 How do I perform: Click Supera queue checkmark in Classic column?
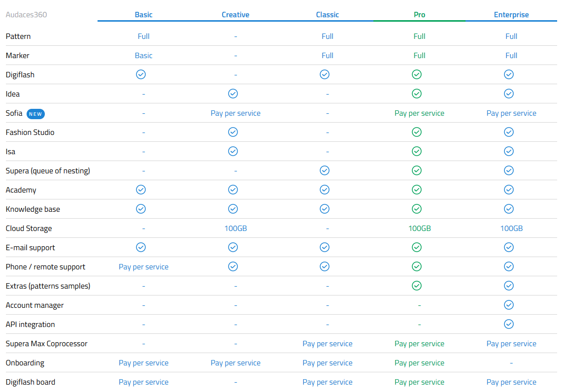325,170
